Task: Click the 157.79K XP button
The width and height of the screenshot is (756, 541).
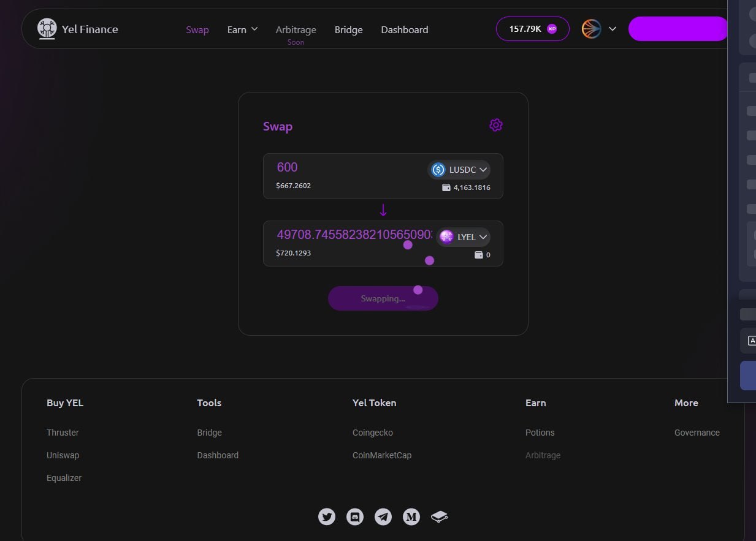Action: pos(532,29)
